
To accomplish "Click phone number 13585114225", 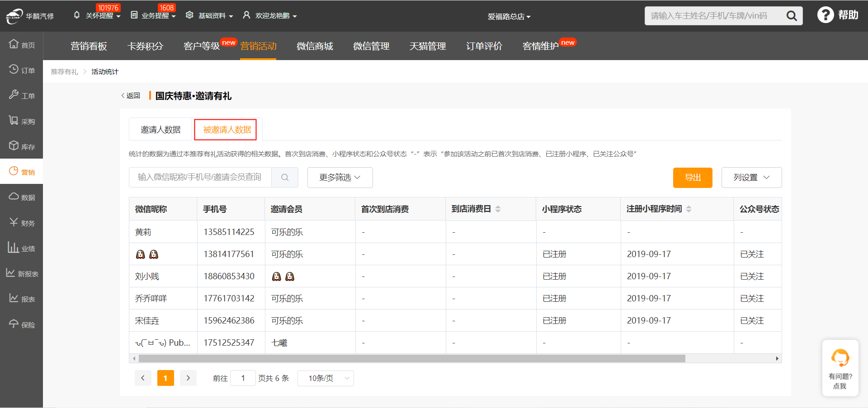I will pos(229,232).
